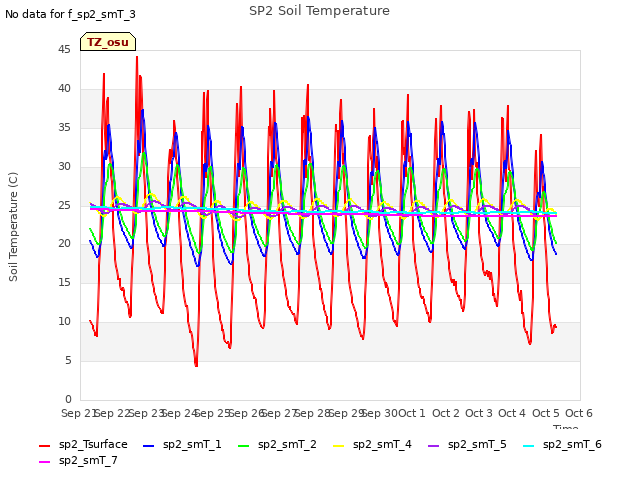This screenshot has height=480, width=640.
Task: Click the TZ_osu annotation label
Action: click(108, 42)
